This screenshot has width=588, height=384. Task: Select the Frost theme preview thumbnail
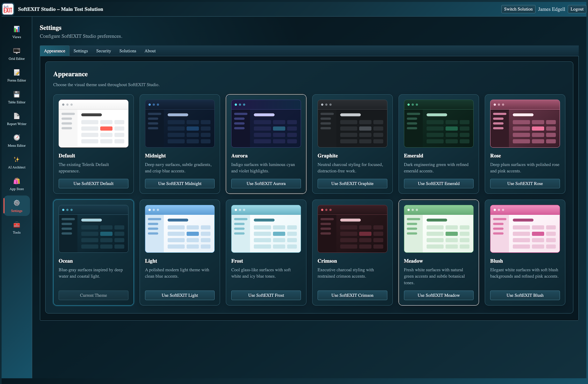coord(266,229)
